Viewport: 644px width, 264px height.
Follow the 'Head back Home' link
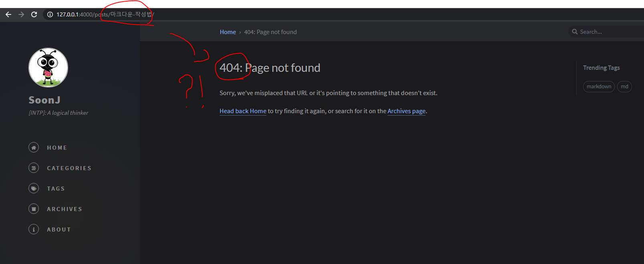[243, 111]
